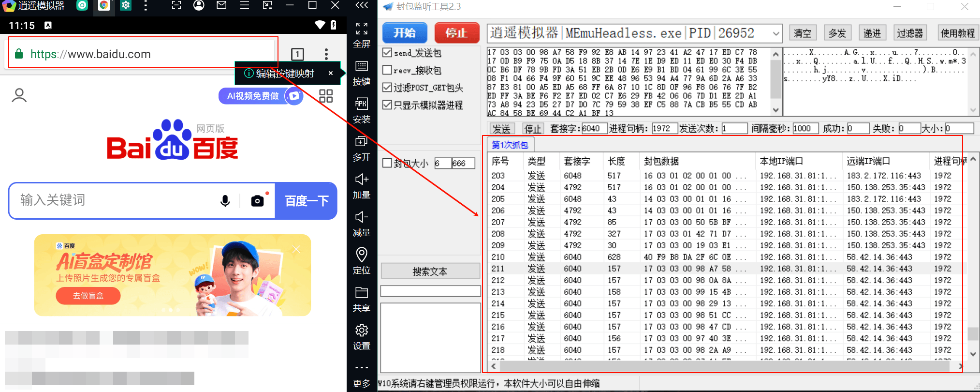980x392 pixels.
Task: Toggle 只显示模拟器进程 checkbox
Action: 387,105
